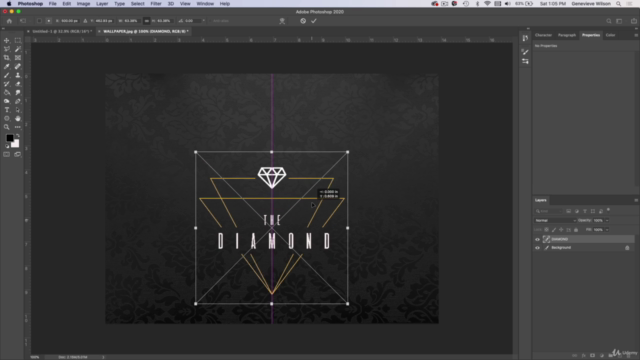Image resolution: width=640 pixels, height=360 pixels.
Task: Toggle relative positioning triangle for reference point
Action: click(x=85, y=21)
